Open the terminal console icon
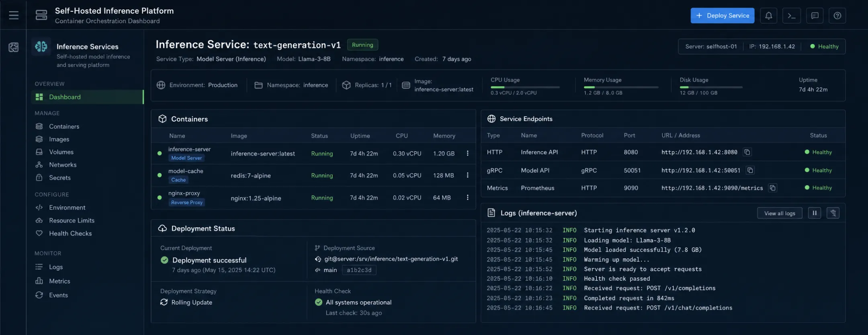The height and width of the screenshot is (335, 868). pos(792,16)
